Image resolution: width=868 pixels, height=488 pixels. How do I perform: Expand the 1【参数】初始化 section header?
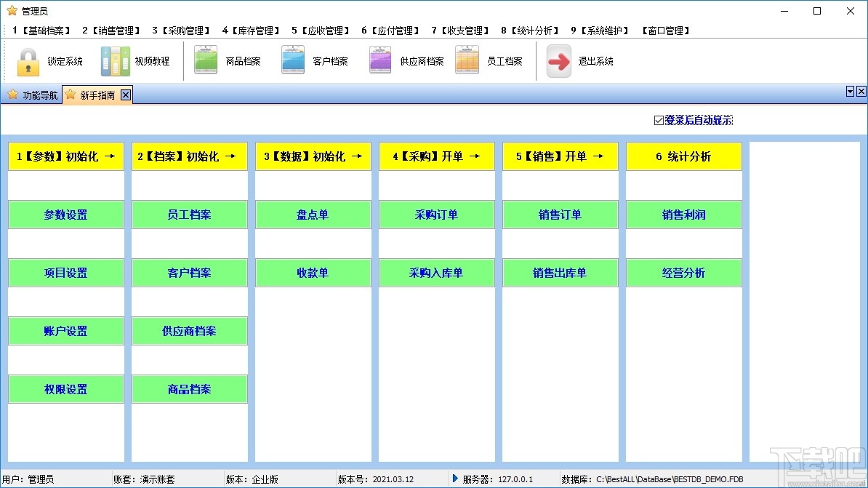65,156
